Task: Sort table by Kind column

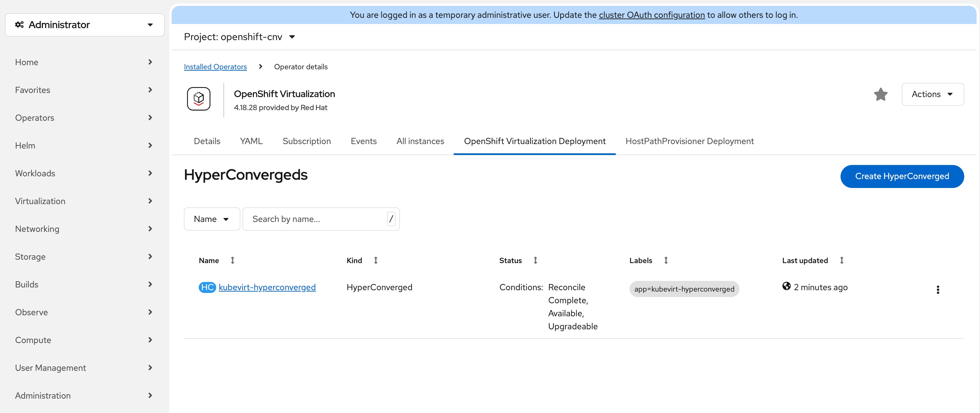Action: click(376, 260)
